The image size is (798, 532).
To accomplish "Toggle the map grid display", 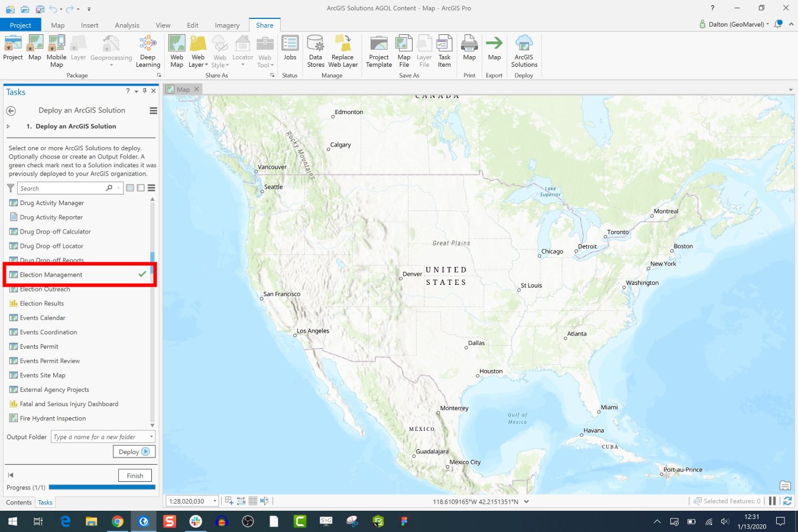I will [x=253, y=501].
